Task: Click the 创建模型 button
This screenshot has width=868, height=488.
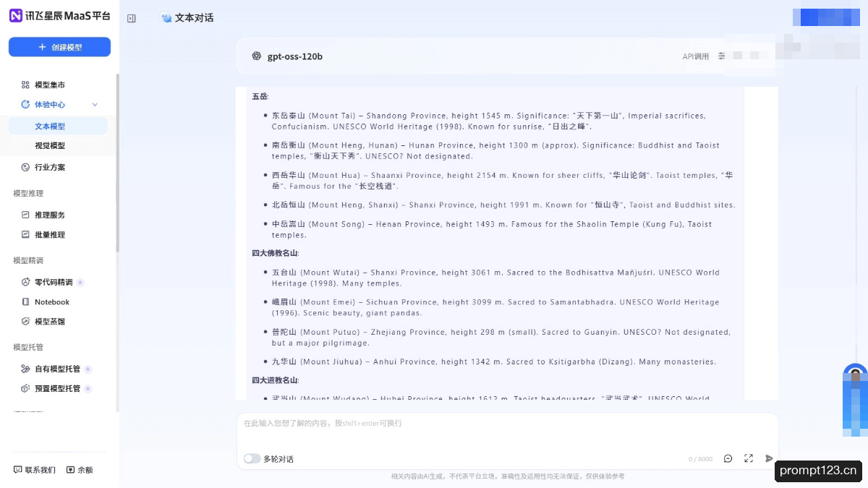Action: (x=59, y=47)
